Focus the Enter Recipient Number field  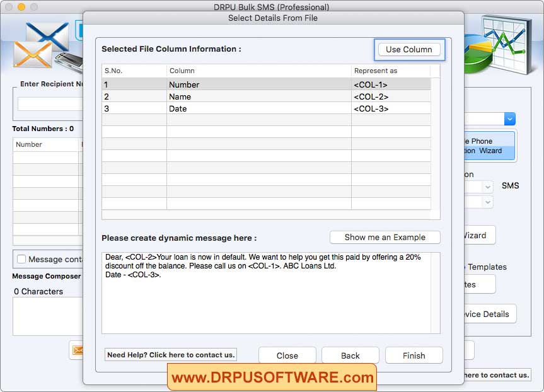click(x=50, y=104)
